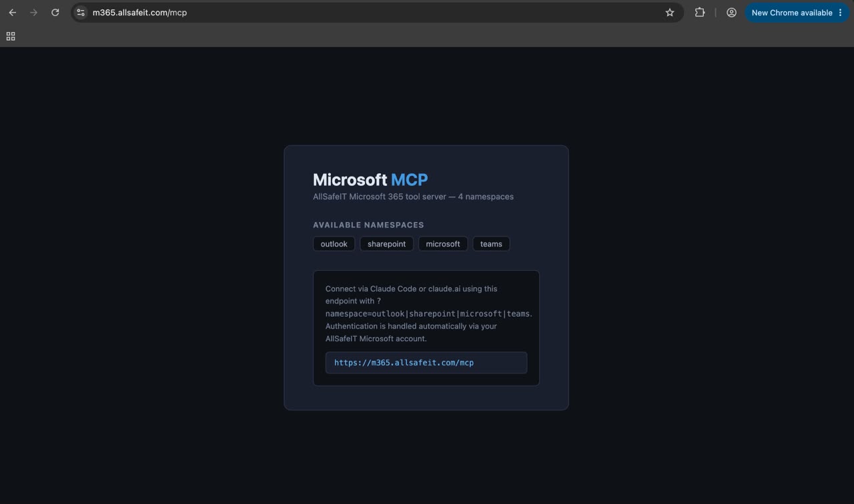
Task: Click the 'Authentication is handled automatically' text
Action: 411,326
